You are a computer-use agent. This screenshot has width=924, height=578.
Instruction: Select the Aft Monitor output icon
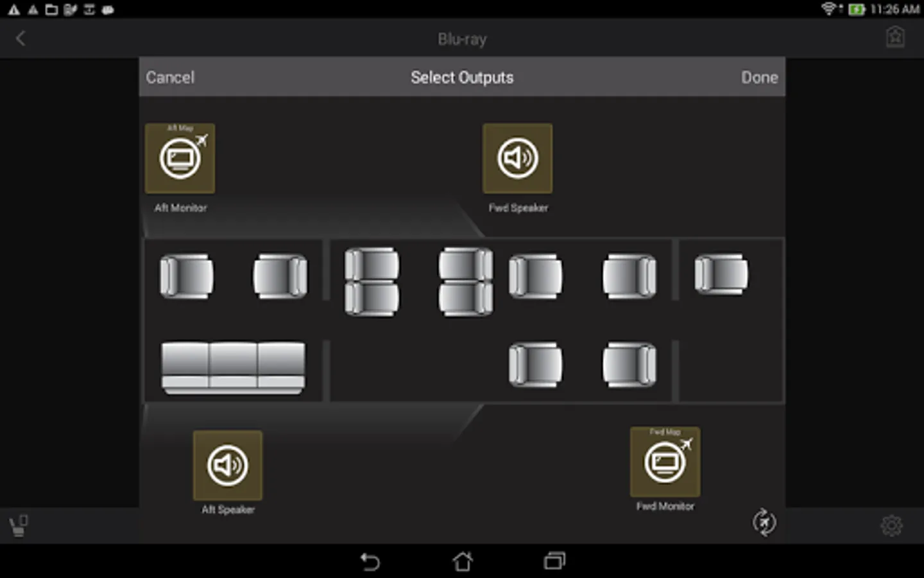pyautogui.click(x=180, y=159)
